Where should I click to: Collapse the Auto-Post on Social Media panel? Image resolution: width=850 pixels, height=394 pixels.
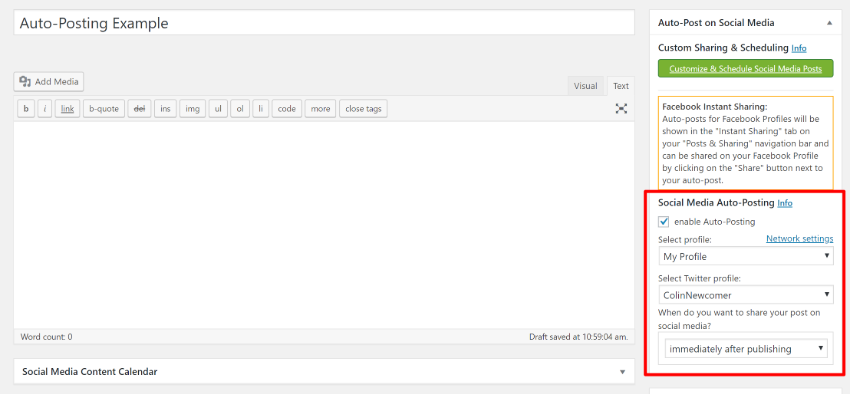(829, 23)
